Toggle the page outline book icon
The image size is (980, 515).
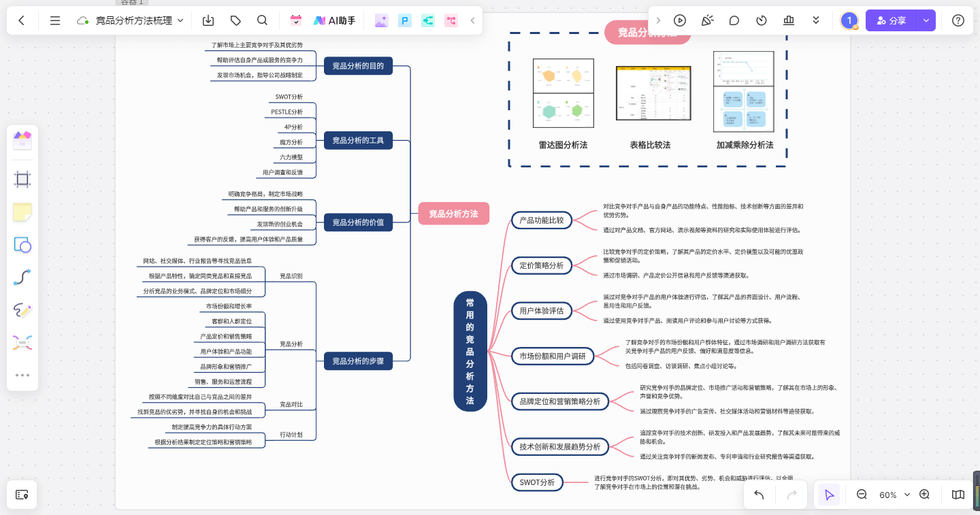coord(958,495)
